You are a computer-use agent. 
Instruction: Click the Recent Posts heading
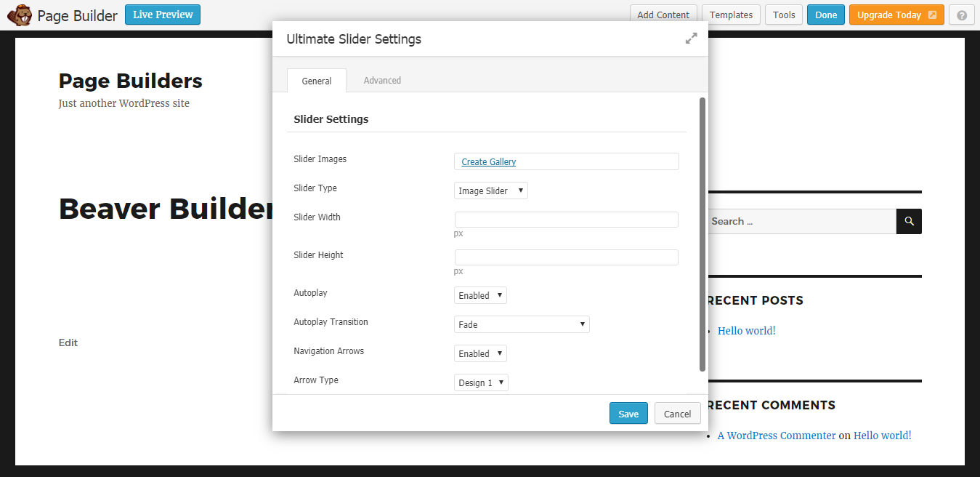[x=756, y=300]
